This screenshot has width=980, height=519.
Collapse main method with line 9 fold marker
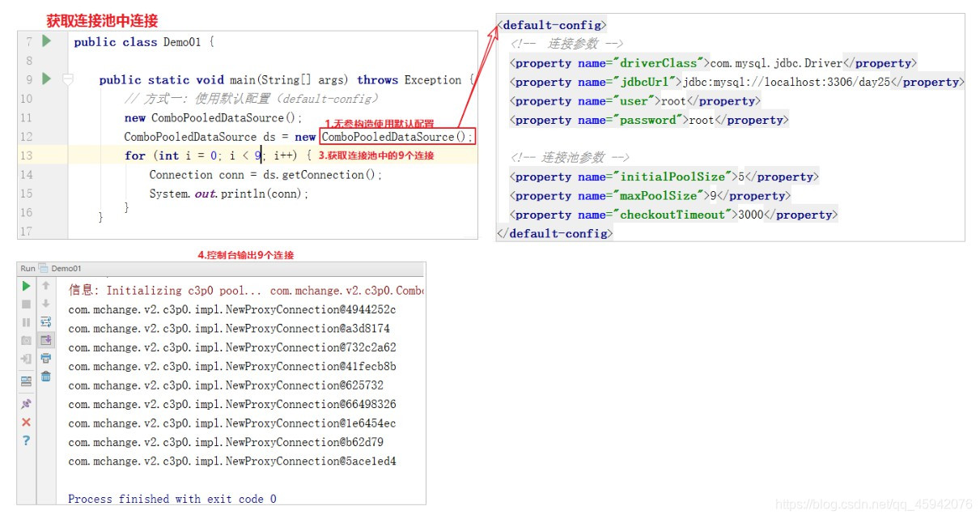[x=68, y=79]
